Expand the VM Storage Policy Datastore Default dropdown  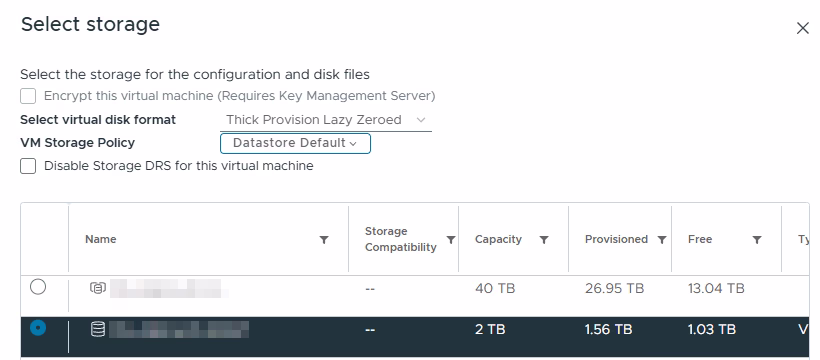point(295,143)
